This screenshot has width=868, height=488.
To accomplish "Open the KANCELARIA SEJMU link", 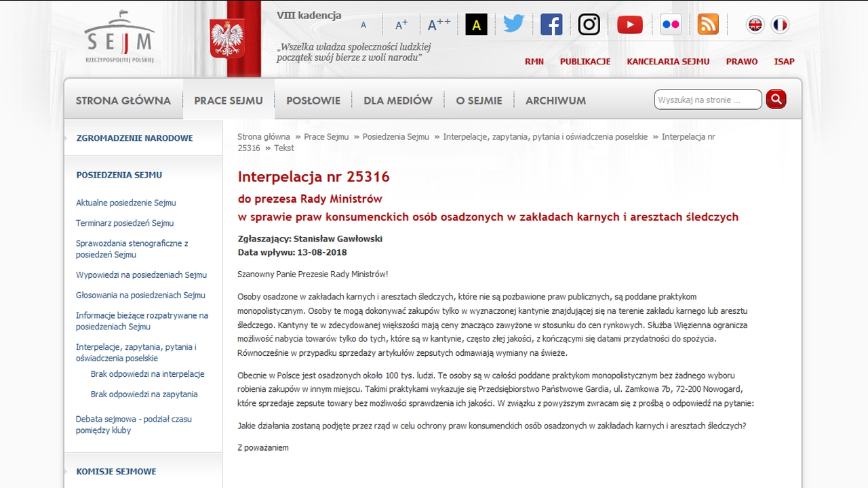I will 668,62.
